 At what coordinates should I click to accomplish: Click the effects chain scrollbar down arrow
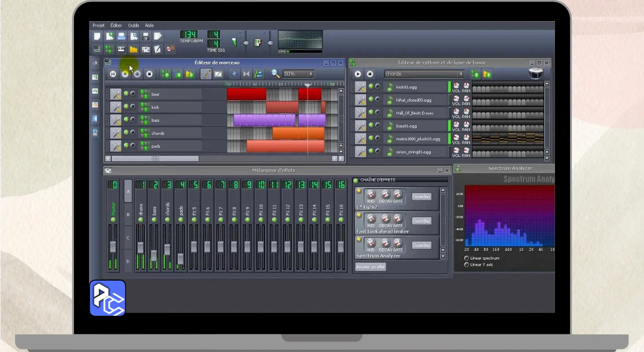[x=443, y=256]
